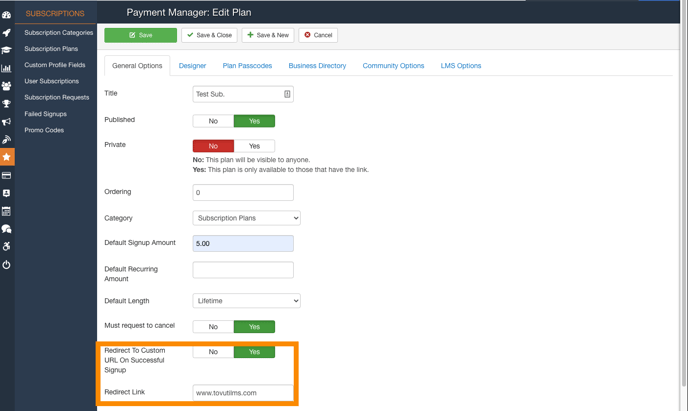Click the power icon in sidebar
688x411 pixels.
pyautogui.click(x=6, y=265)
